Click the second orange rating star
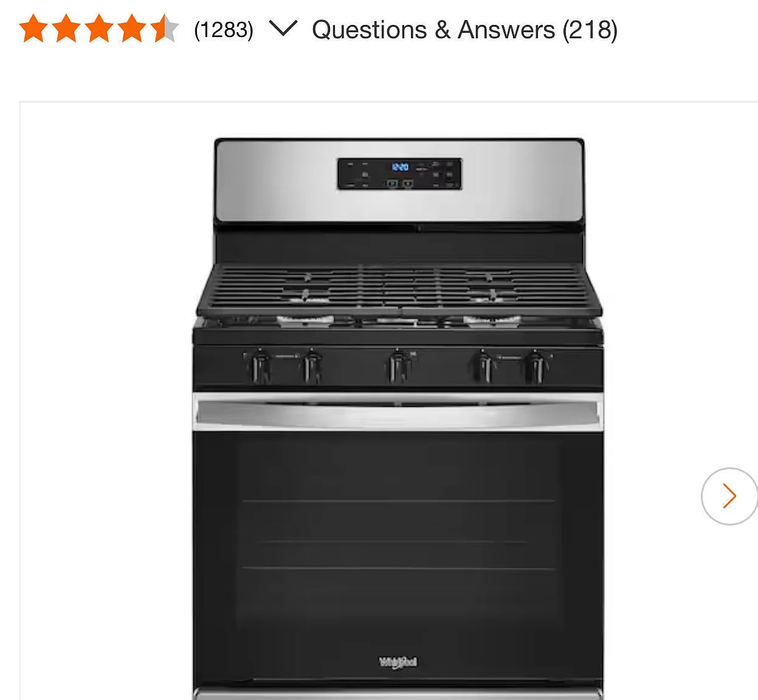 click(66, 29)
